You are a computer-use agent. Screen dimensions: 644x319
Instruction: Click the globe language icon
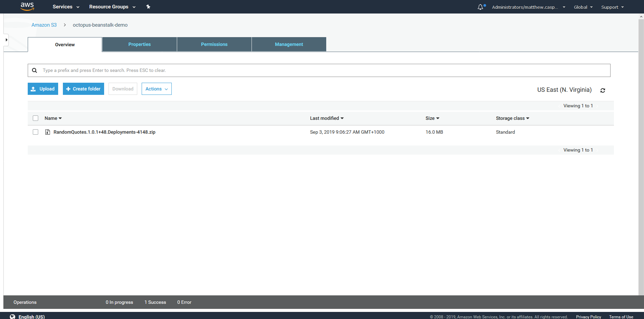coord(13,317)
